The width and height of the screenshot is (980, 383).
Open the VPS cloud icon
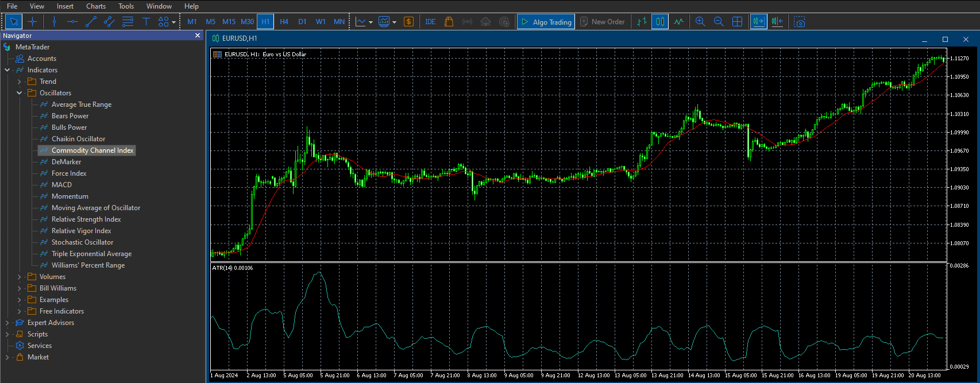tap(486, 22)
